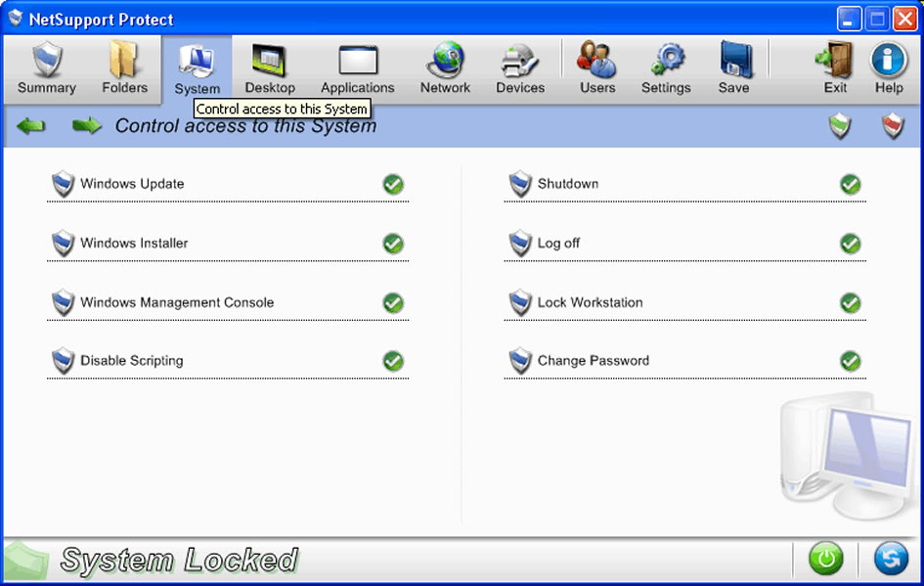Select the Windows Installer label
The height and width of the screenshot is (586, 924).
click(134, 243)
